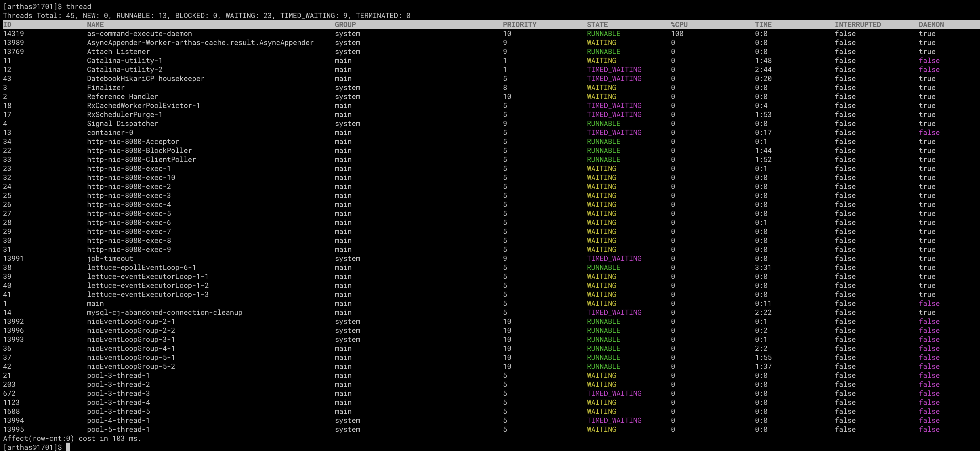Click the STATE column header

[597, 24]
